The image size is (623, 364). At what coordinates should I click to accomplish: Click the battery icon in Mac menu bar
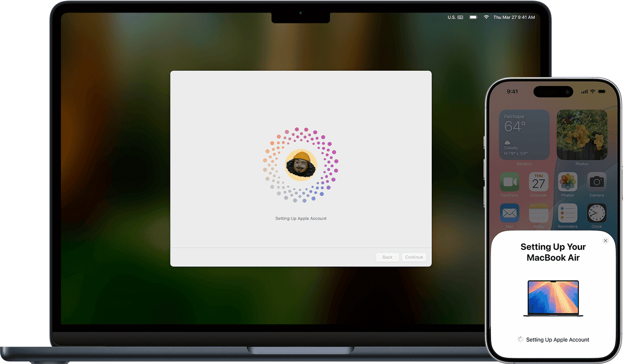click(x=473, y=17)
